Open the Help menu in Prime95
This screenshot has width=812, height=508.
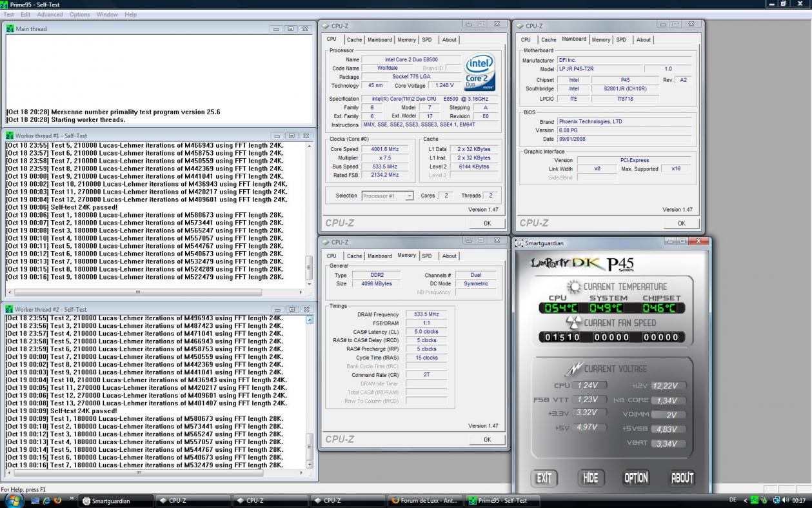(x=131, y=14)
